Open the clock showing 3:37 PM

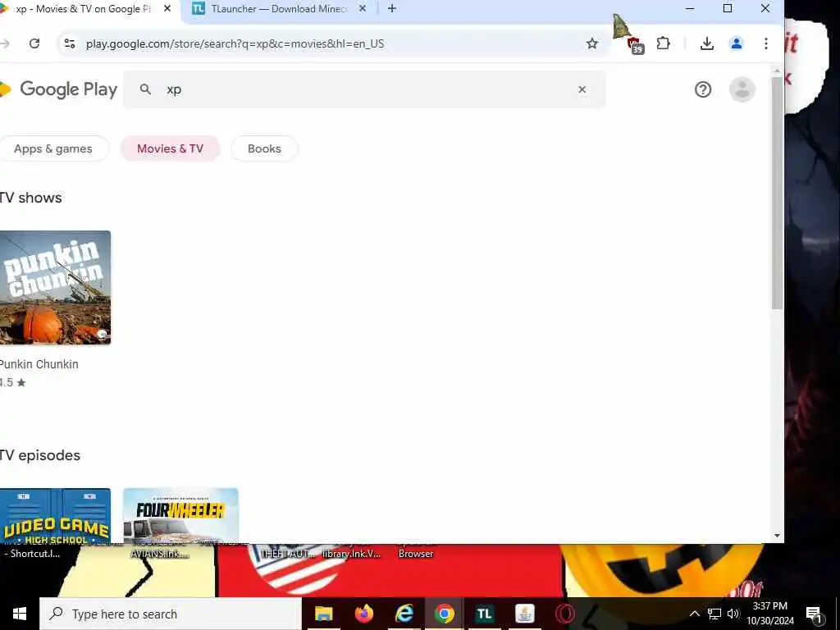770,614
